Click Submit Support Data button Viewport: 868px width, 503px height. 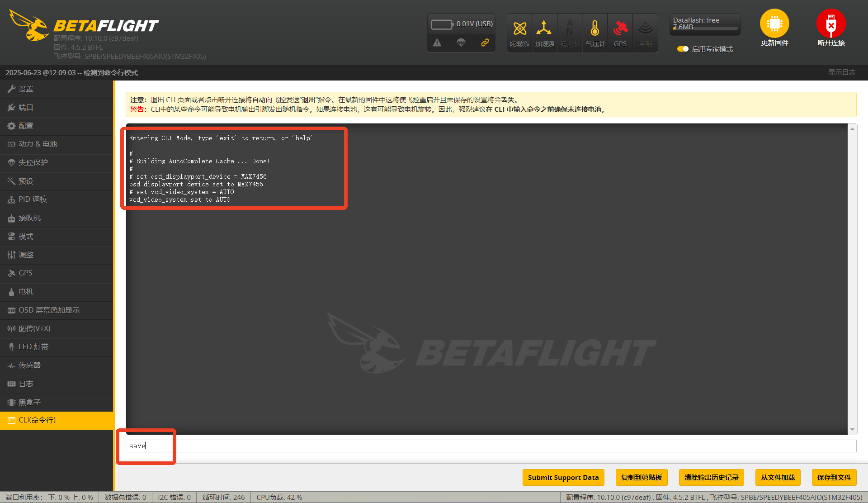point(563,478)
